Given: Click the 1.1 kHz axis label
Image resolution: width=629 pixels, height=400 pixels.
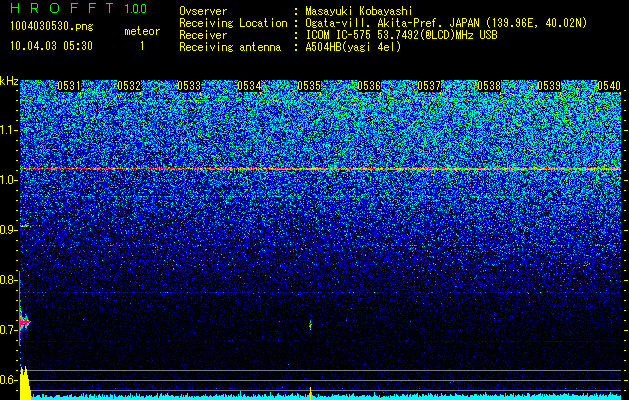Looking at the screenshot, I should [x=7, y=130].
